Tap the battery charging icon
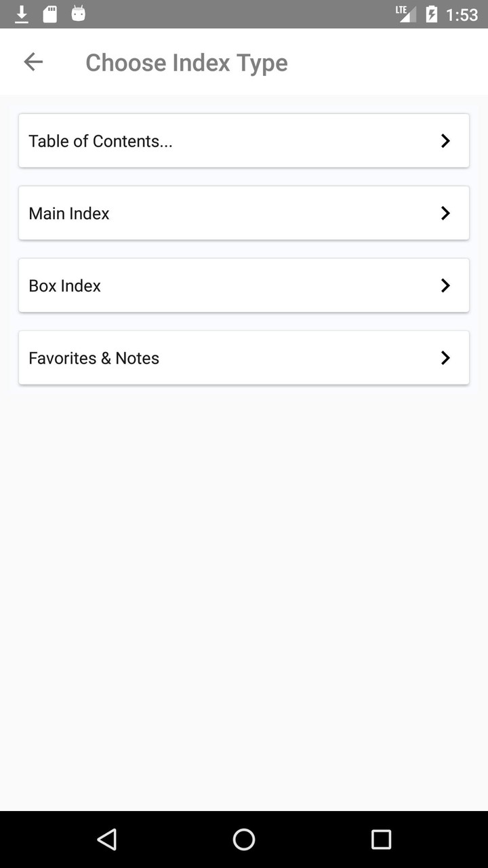Screen dimensions: 488x868 tap(432, 14)
